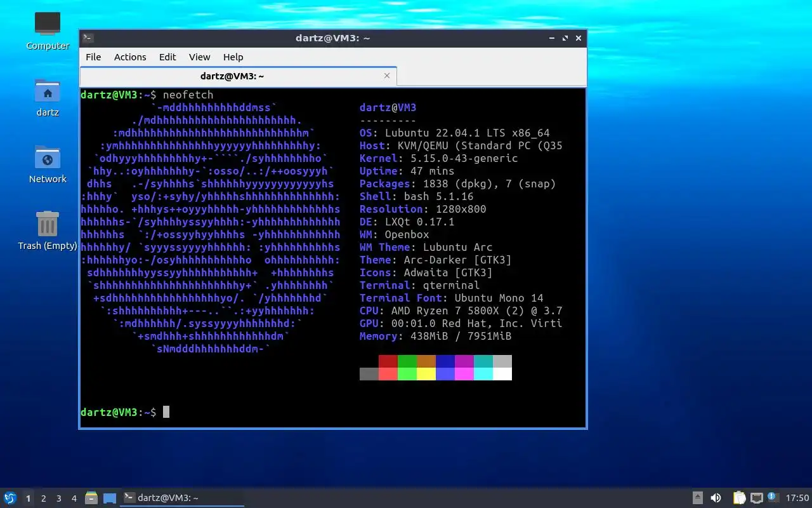Click the dark green palette block
The image size is (812, 508).
(407, 361)
